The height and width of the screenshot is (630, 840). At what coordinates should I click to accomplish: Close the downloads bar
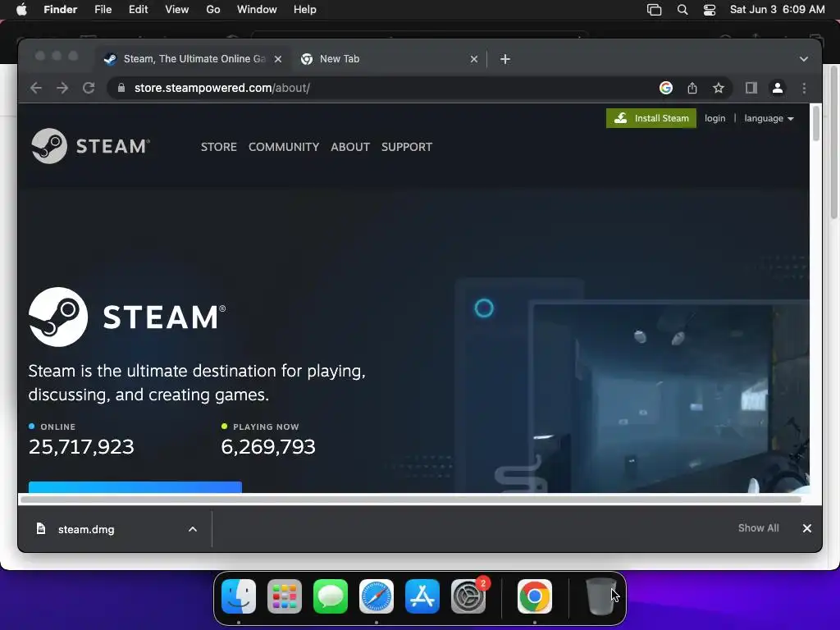tap(807, 528)
